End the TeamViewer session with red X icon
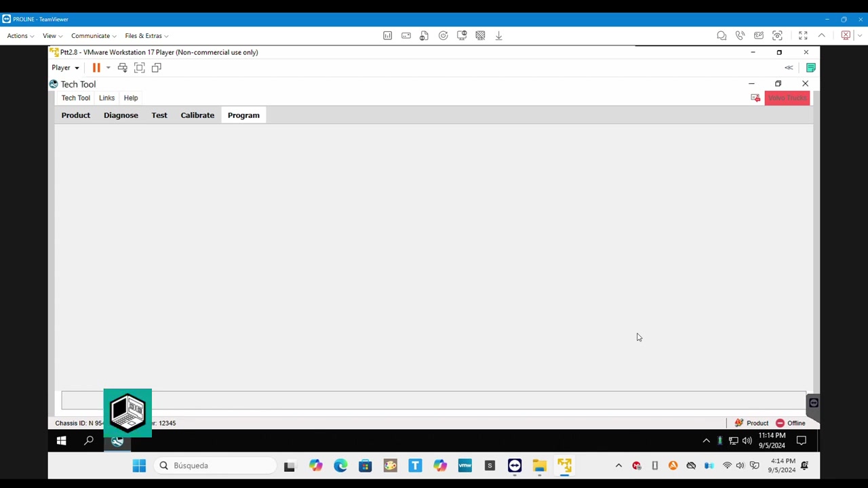868x488 pixels. 846,36
